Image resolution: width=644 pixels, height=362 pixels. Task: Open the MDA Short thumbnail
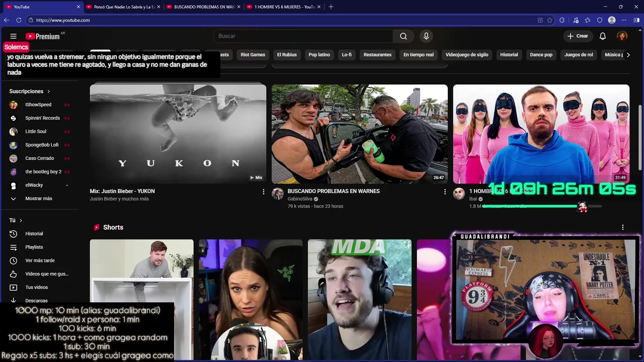(360, 300)
